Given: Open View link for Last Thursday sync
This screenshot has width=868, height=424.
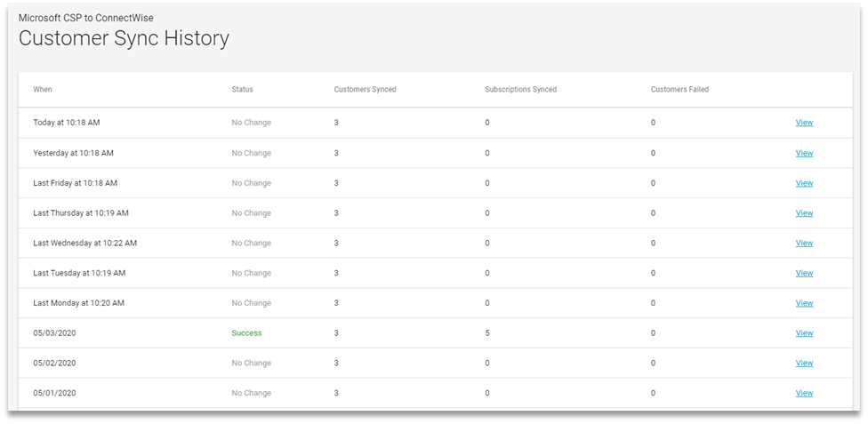Looking at the screenshot, I should 804,212.
